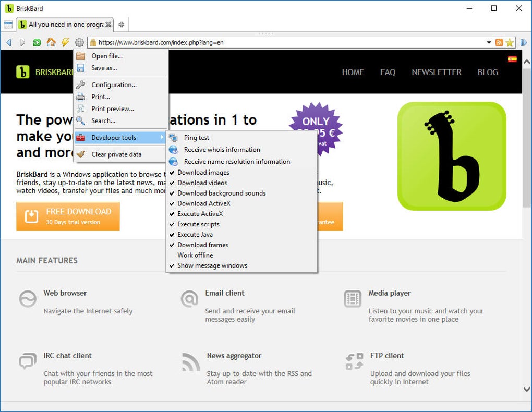Open the NEWSLETTER nav link
Image resolution: width=532 pixels, height=412 pixels.
click(x=437, y=72)
